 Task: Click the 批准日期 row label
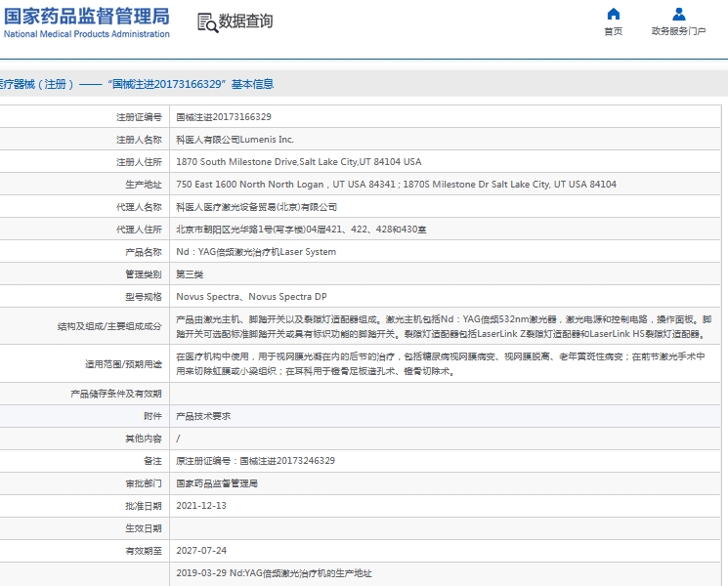click(144, 506)
